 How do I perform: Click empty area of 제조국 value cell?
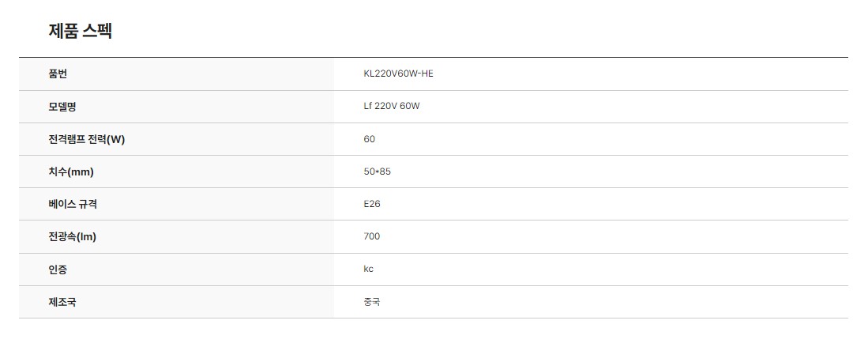tap(637, 302)
